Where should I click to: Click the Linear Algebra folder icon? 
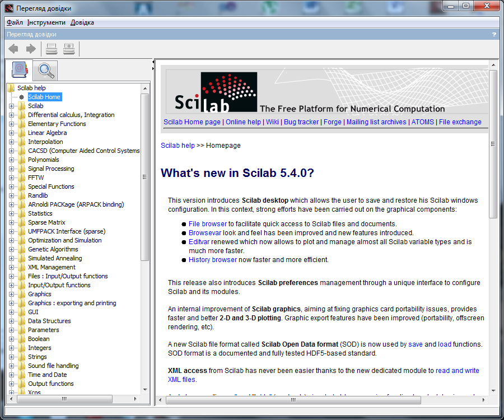[x=22, y=133]
